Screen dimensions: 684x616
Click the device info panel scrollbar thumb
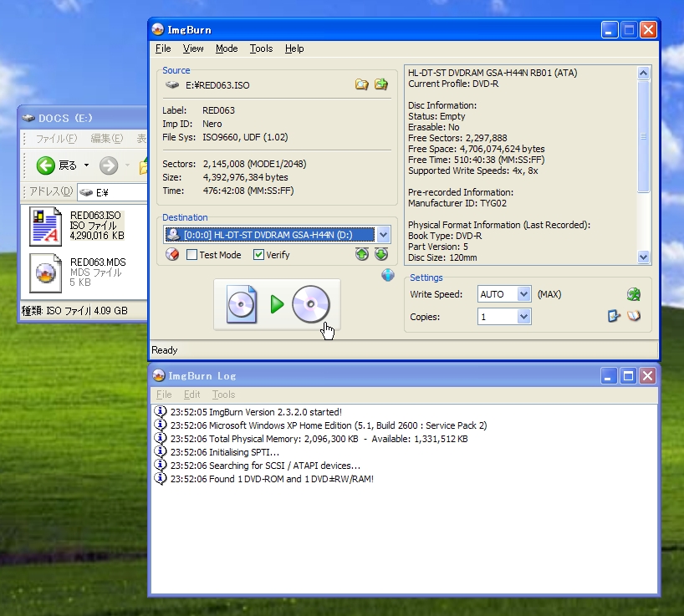643,136
